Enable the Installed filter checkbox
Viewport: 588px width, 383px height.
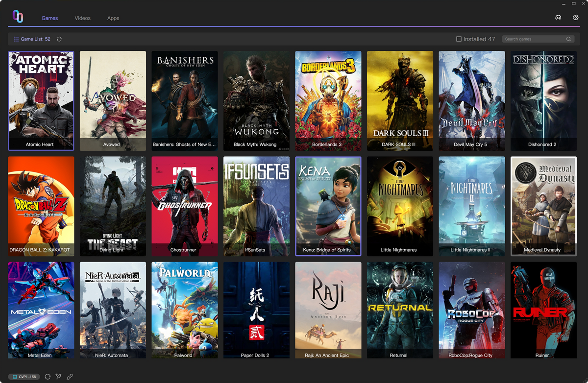459,39
